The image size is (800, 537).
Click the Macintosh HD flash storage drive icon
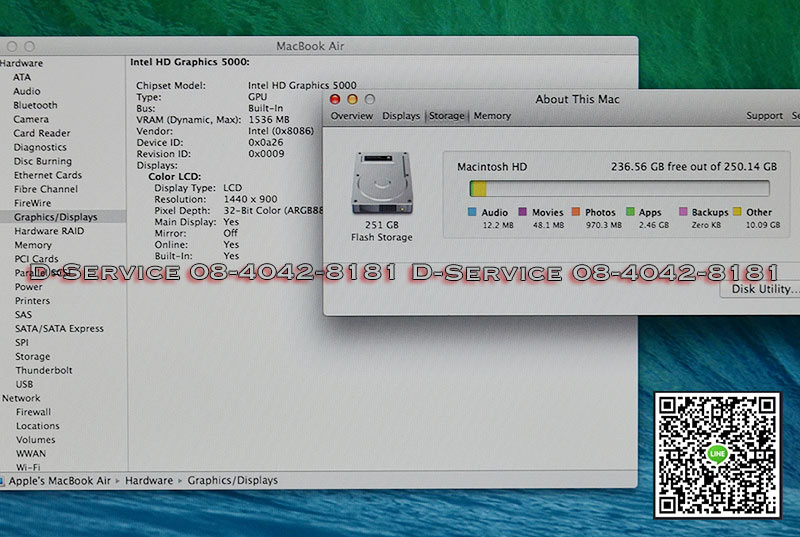click(x=382, y=183)
